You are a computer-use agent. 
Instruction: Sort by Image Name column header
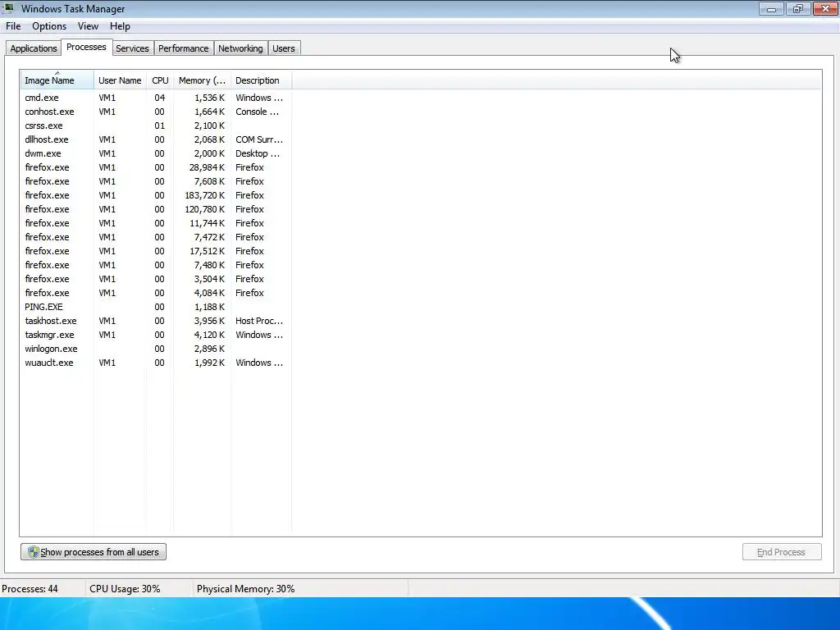[x=57, y=80]
